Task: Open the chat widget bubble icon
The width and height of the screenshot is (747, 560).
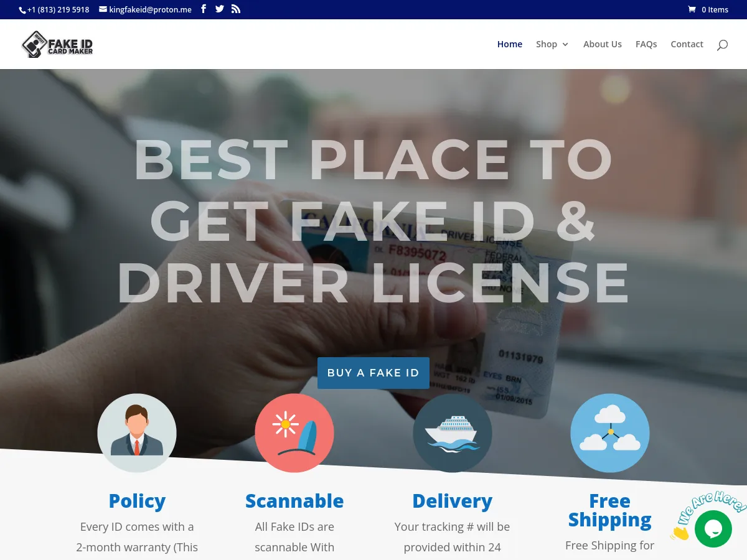Action: (713, 529)
